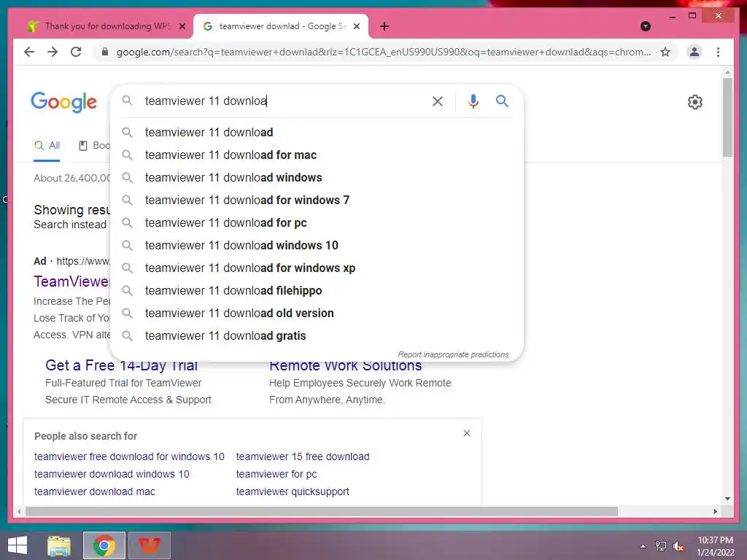Viewport: 747px width, 560px height.
Task: Choose suggestion download for mac
Action: (317, 155)
